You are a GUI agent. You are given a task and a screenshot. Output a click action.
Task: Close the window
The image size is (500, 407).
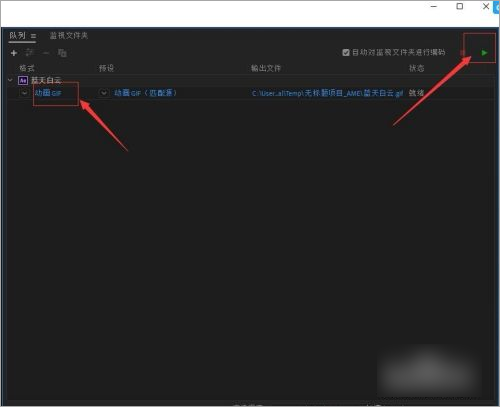click(486, 6)
